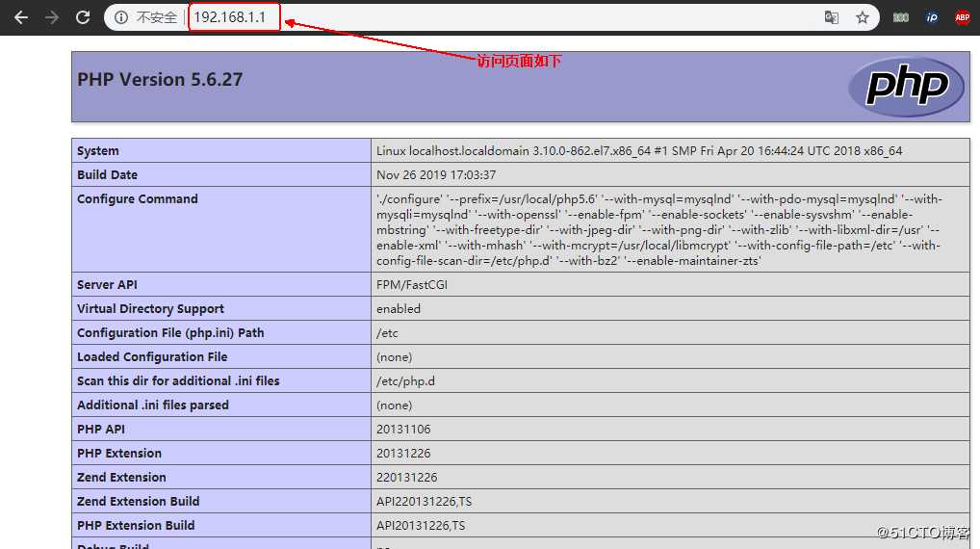Select the 'Configure Command' label

point(138,198)
